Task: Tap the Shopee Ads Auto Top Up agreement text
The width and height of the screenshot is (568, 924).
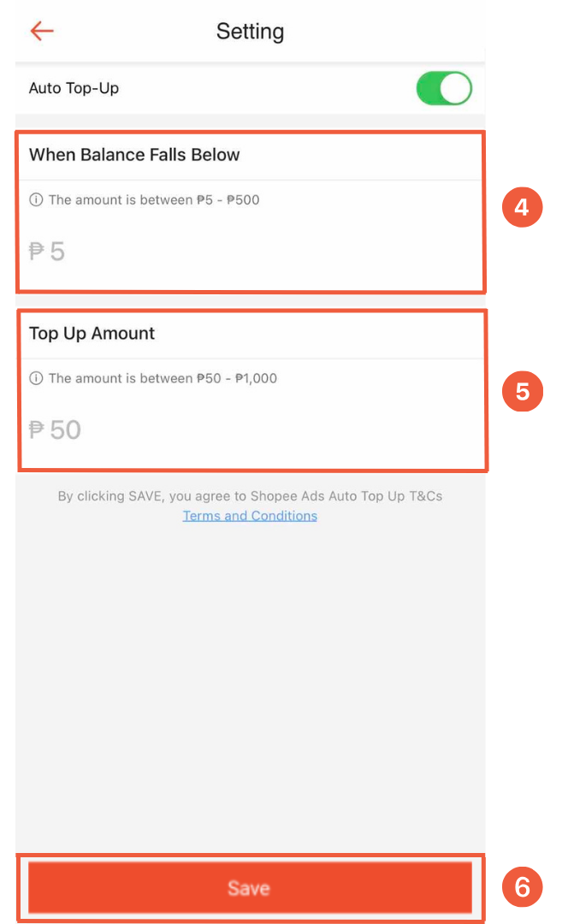Action: tap(250, 496)
